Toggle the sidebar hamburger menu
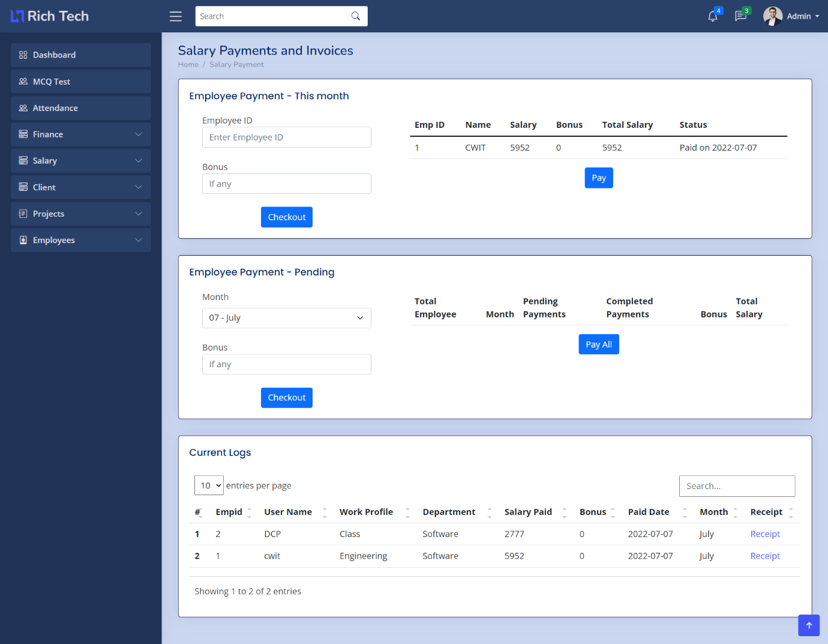Screen dimensions: 828x644 (176, 16)
